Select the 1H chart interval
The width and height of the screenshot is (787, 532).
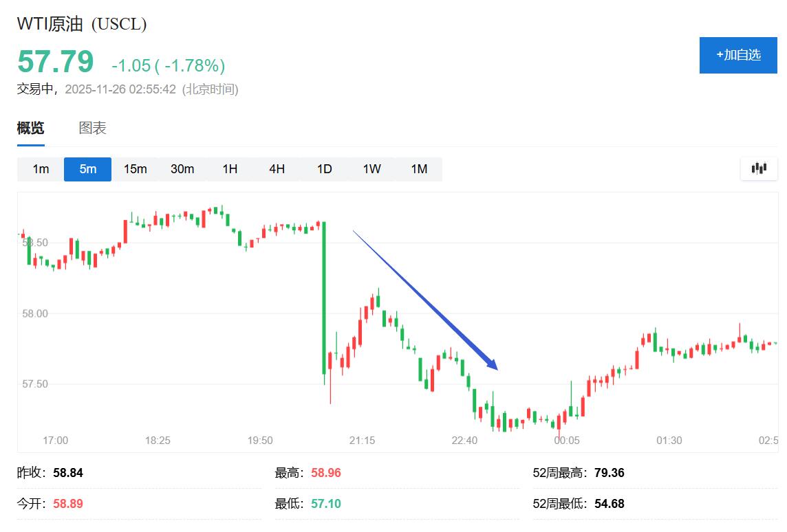[x=229, y=168]
